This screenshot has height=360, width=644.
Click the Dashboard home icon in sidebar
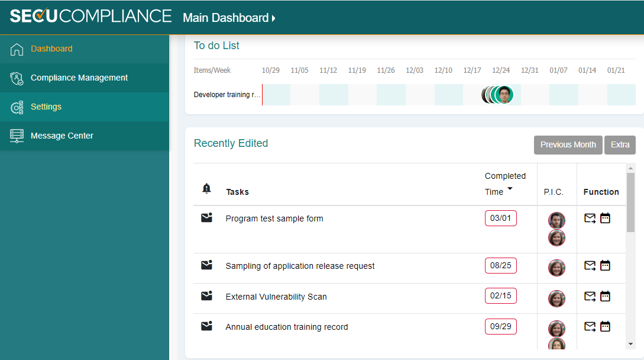17,49
